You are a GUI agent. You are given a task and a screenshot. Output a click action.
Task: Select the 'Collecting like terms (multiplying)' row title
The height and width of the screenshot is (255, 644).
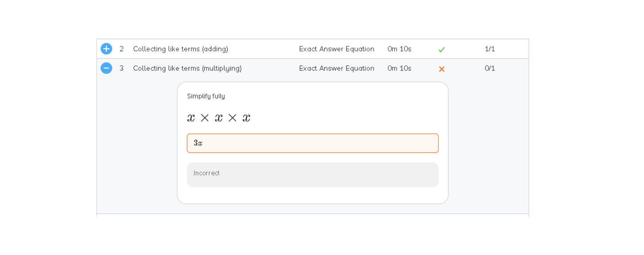187,68
